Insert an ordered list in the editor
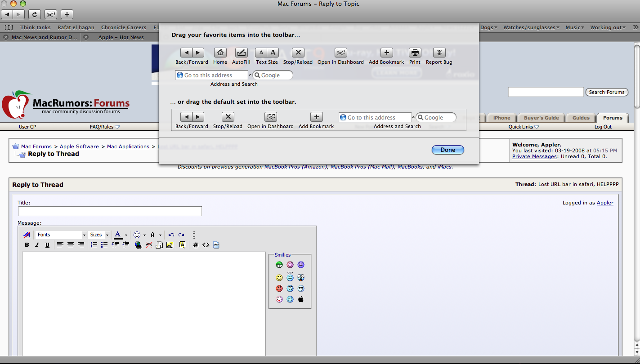The height and width of the screenshot is (364, 640). click(94, 245)
